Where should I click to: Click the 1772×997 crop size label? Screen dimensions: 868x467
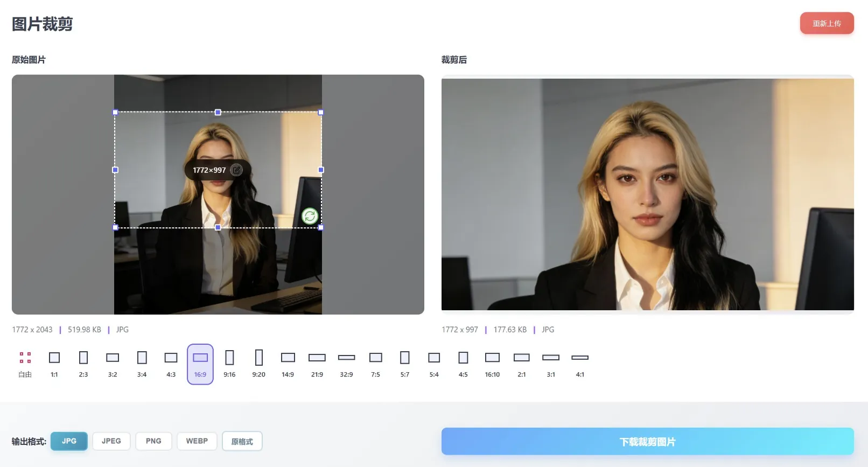click(x=209, y=170)
